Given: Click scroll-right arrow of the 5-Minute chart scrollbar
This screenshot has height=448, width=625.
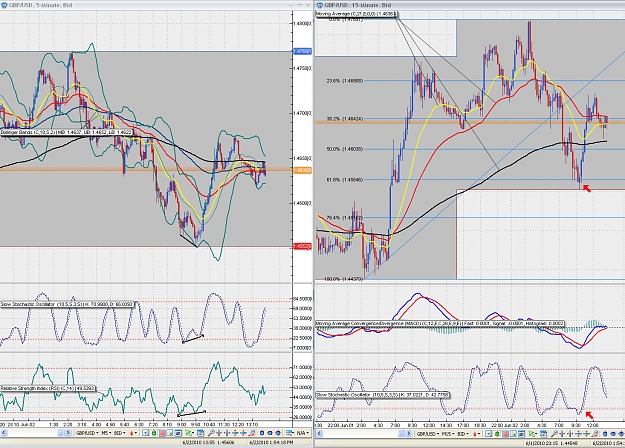Looking at the screenshot, I should point(68,433).
